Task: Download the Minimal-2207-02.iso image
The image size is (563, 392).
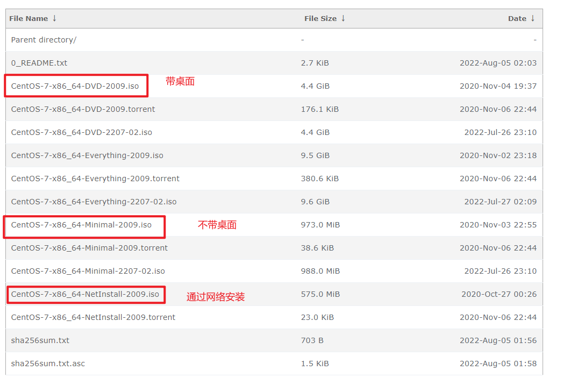Action: (88, 271)
